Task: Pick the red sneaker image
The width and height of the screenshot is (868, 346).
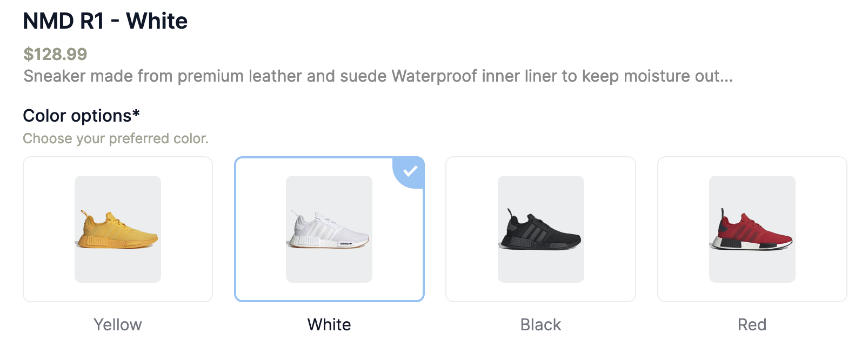Action: tap(752, 229)
